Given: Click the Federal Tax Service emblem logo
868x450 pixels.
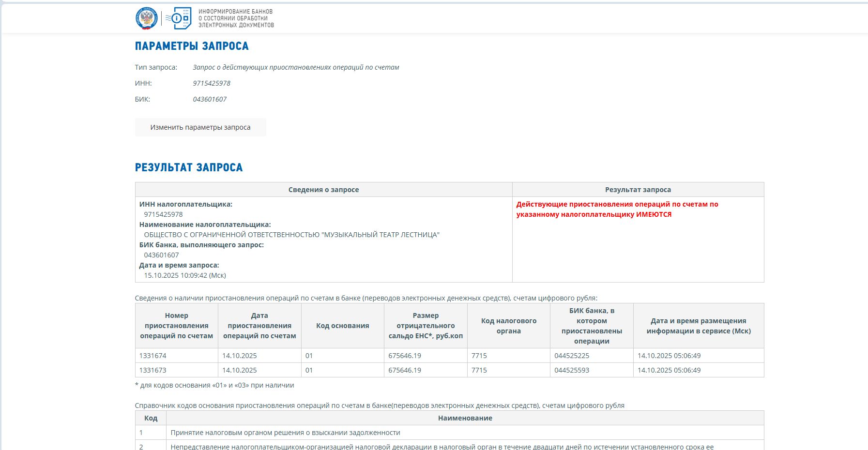Looking at the screenshot, I should click(x=147, y=18).
